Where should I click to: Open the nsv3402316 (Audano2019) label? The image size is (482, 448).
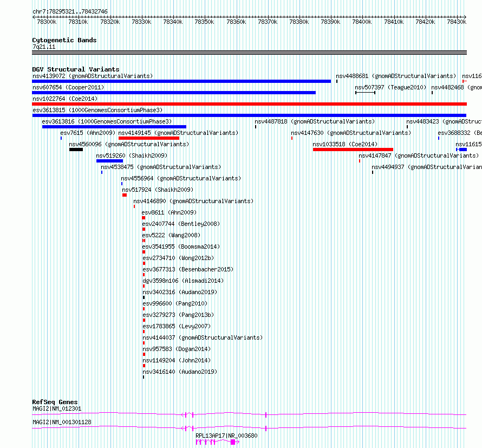pyautogui.click(x=180, y=292)
